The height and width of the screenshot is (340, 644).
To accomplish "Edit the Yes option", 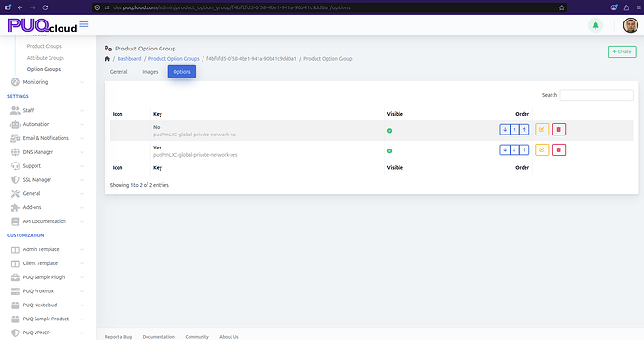I will (541, 150).
